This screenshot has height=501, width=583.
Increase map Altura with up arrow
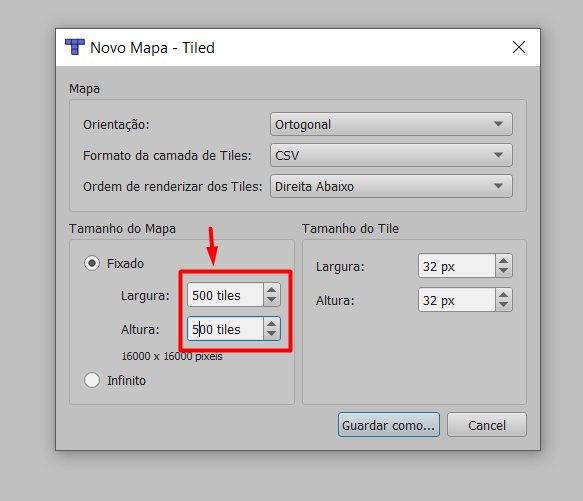pyautogui.click(x=272, y=323)
